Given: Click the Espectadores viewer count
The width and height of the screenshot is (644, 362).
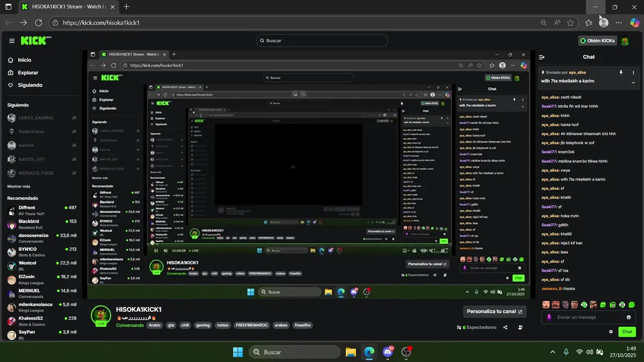Looking at the screenshot, I should 476,327.
